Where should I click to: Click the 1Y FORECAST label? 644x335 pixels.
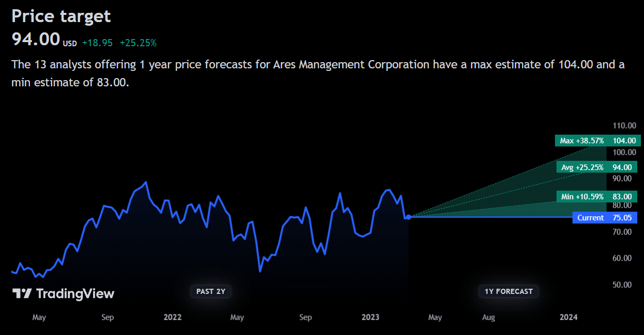509,291
